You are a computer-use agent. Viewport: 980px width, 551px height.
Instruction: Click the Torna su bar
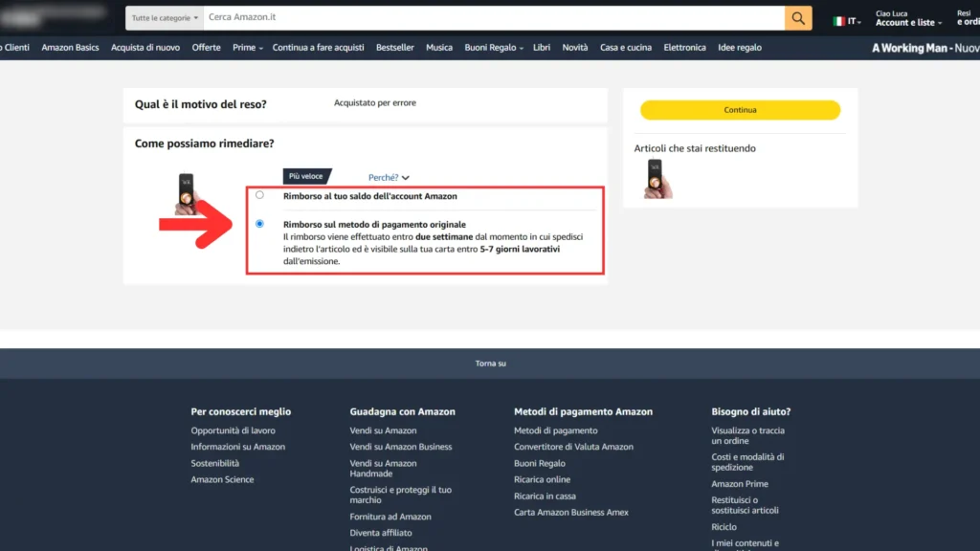click(x=490, y=363)
